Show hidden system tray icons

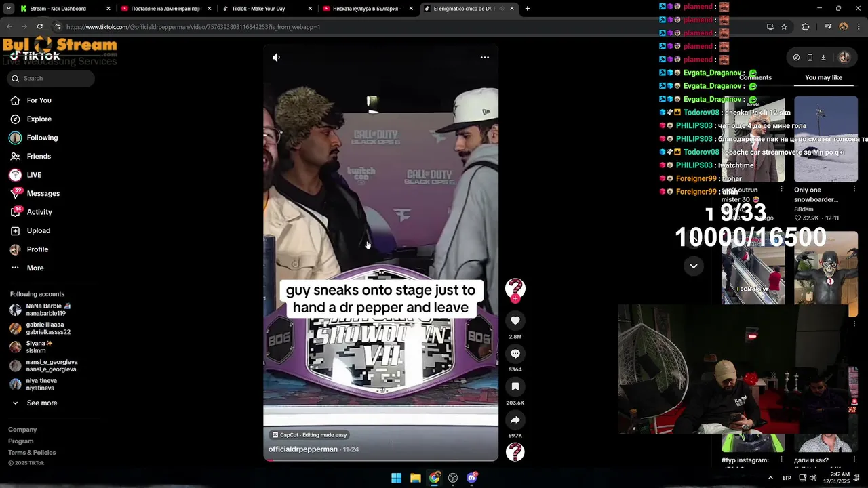pos(770,478)
